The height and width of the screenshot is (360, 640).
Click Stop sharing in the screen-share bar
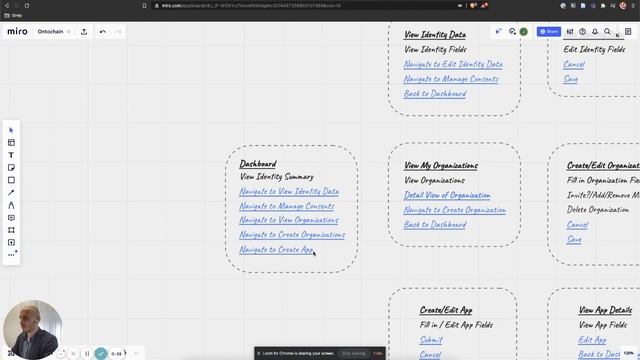(x=353, y=353)
